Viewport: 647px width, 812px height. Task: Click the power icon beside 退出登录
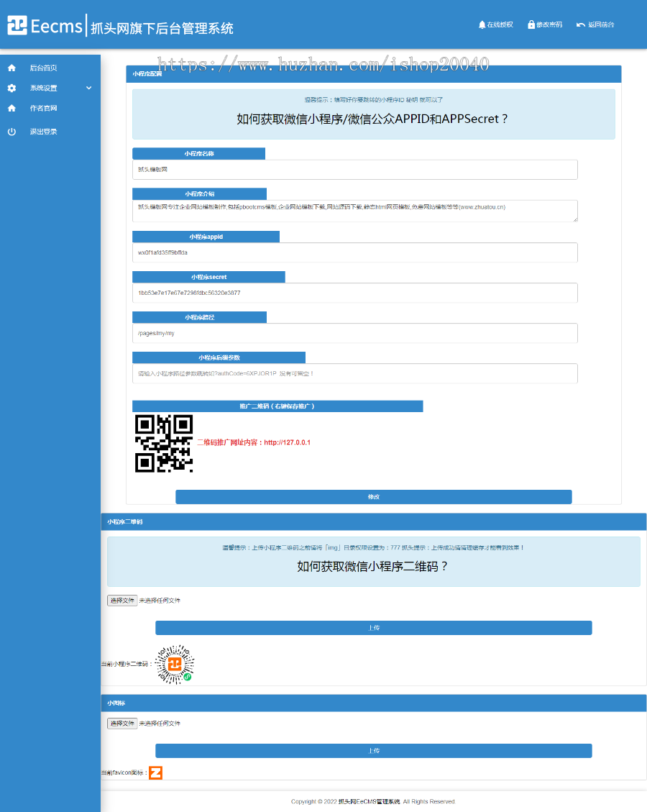point(12,132)
